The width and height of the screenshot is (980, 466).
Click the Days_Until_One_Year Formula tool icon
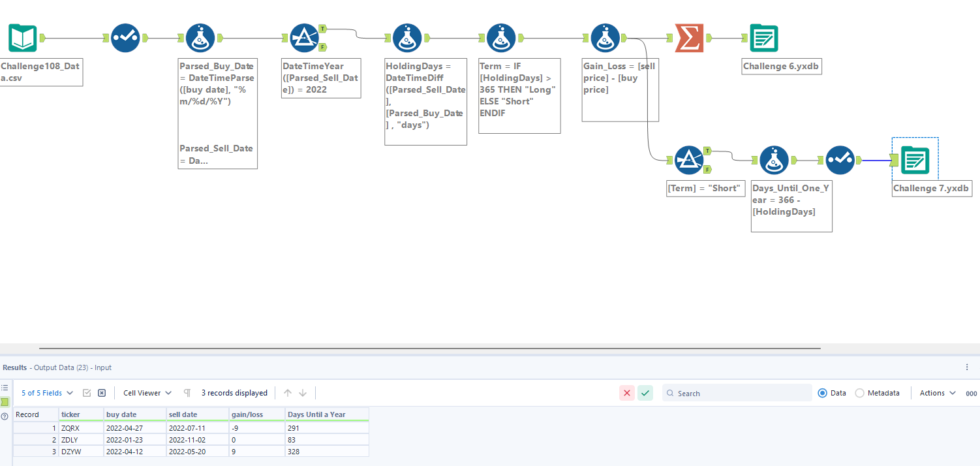click(774, 160)
